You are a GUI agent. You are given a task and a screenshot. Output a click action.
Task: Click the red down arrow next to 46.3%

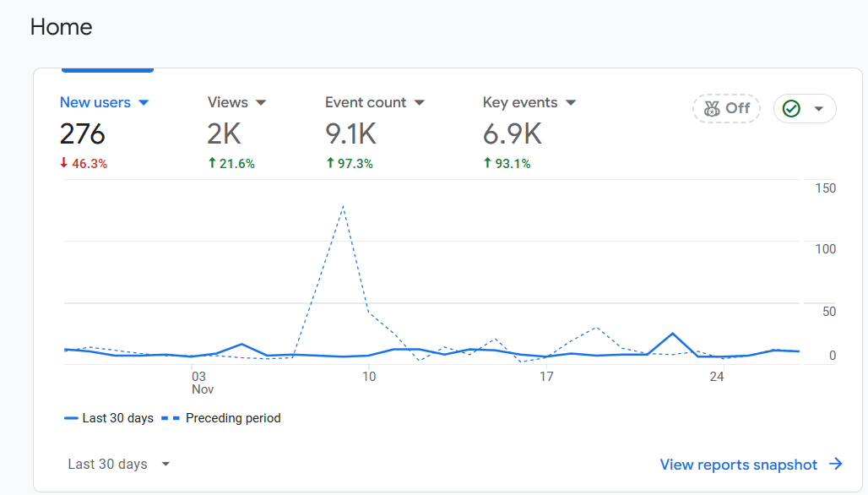63,163
